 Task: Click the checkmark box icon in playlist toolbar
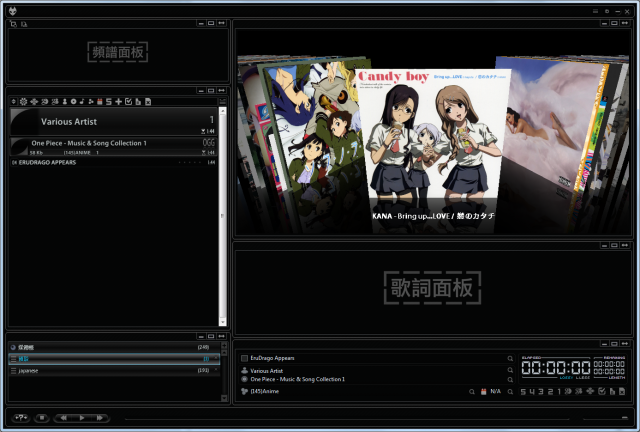(x=128, y=101)
